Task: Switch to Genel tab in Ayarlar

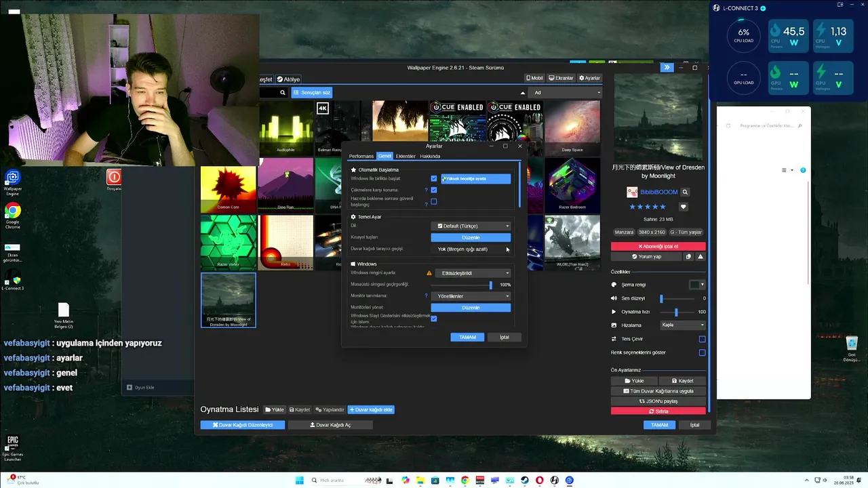Action: coord(384,156)
